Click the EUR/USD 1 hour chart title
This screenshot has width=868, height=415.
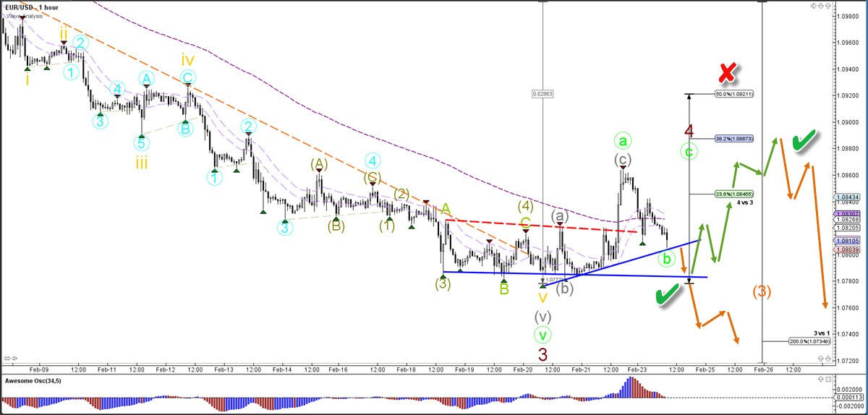click(34, 7)
